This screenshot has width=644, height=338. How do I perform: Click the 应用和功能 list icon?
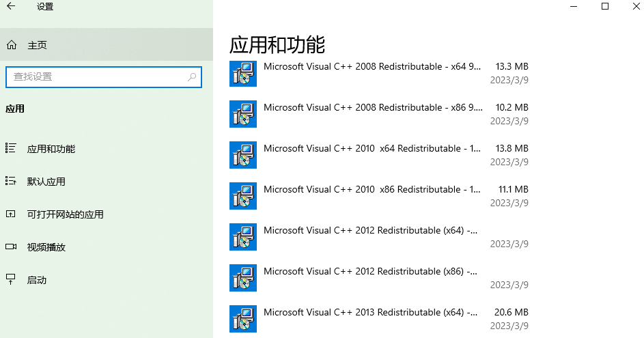click(11, 148)
